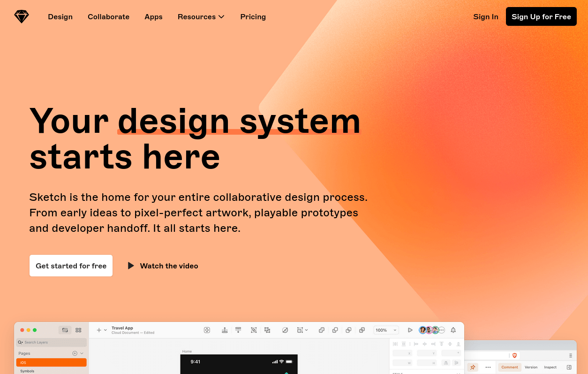Switch to the Comment tab
The width and height of the screenshot is (588, 374).
[x=510, y=367]
